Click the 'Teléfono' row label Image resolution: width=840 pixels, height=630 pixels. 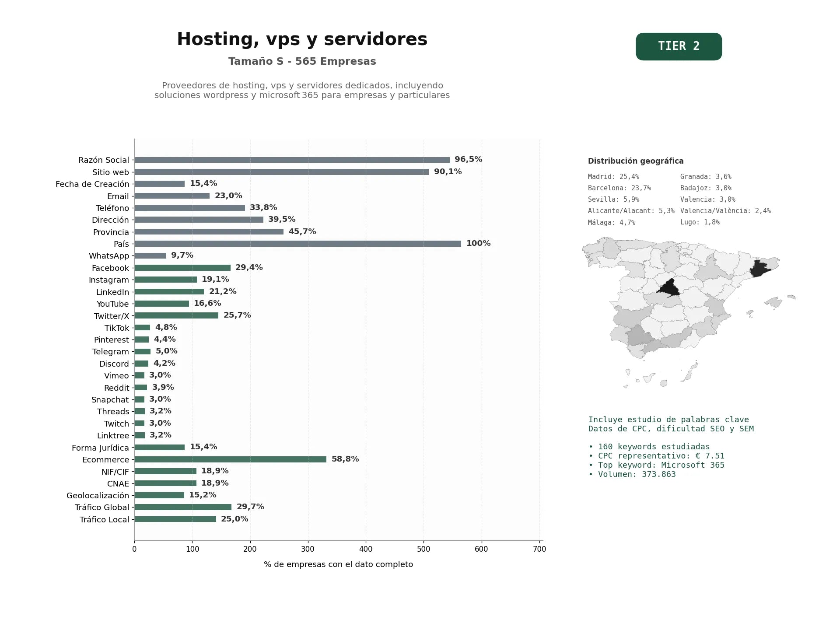click(x=112, y=208)
